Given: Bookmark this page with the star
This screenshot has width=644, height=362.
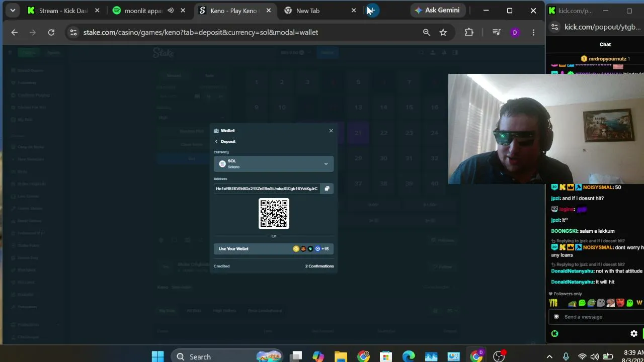Looking at the screenshot, I should (x=443, y=32).
